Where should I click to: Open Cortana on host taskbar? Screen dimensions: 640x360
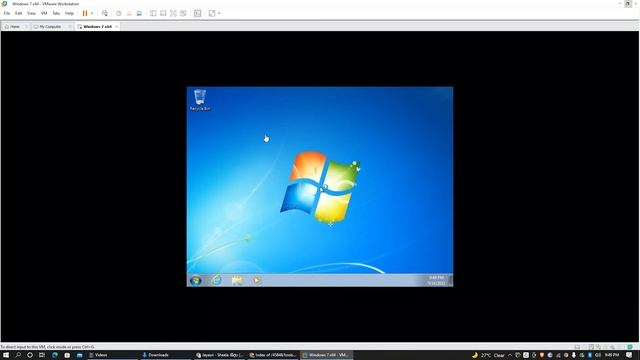pyautogui.click(x=30, y=355)
